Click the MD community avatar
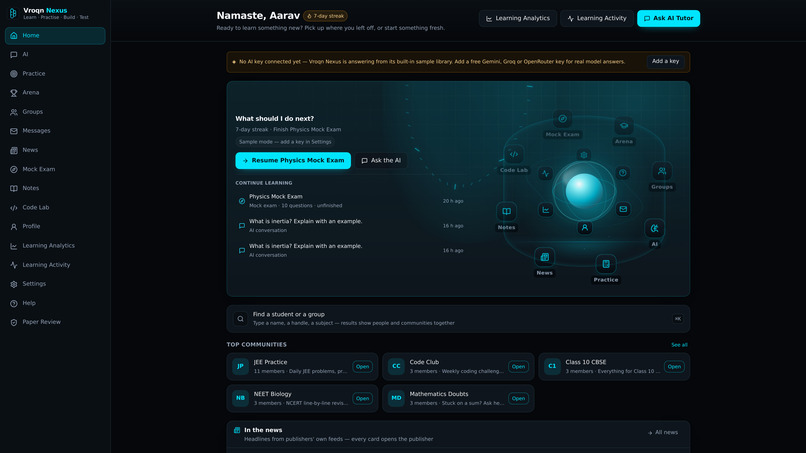Viewport: 806px width, 453px height. click(x=396, y=398)
